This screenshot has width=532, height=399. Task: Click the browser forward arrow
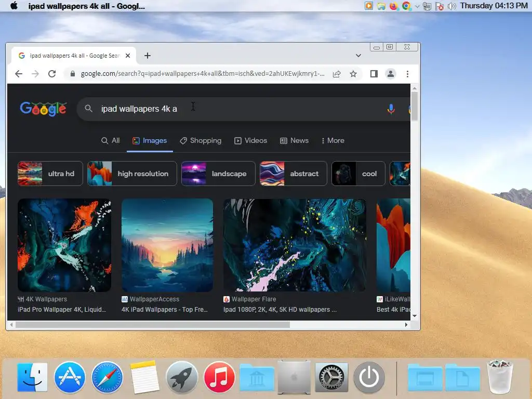35,74
